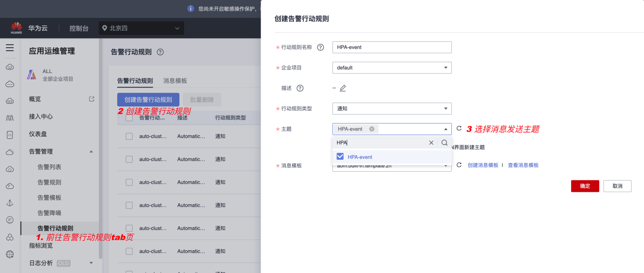Click the hamburger menu icon
The width and height of the screenshot is (644, 273).
pyautogui.click(x=9, y=48)
